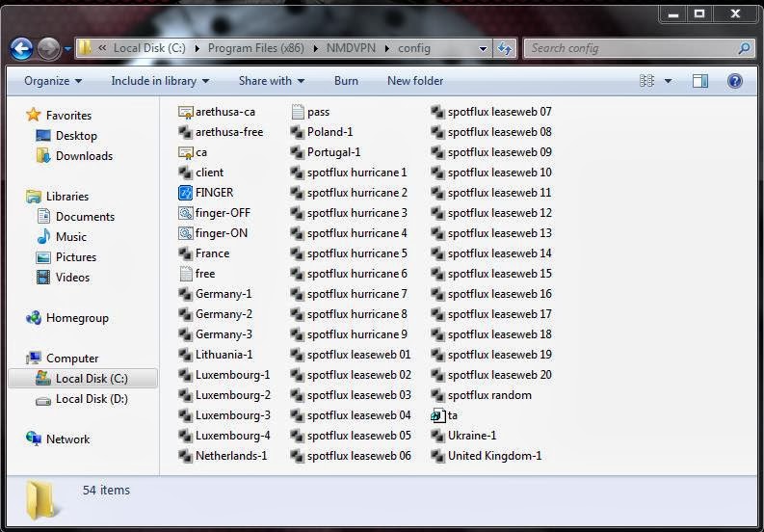Click the Change your view icon
Image resolution: width=764 pixels, height=532 pixels.
point(646,81)
